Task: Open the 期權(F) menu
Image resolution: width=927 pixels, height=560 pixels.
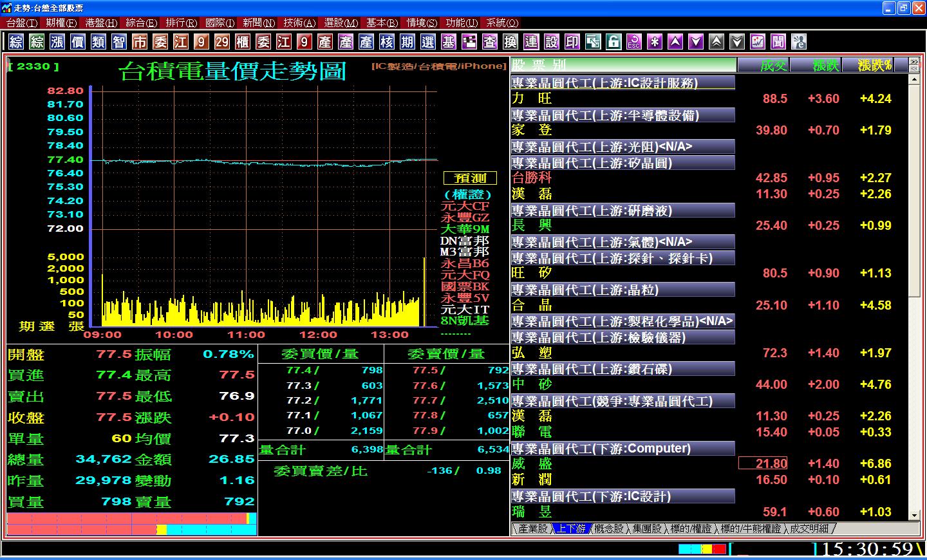Action: [x=61, y=23]
